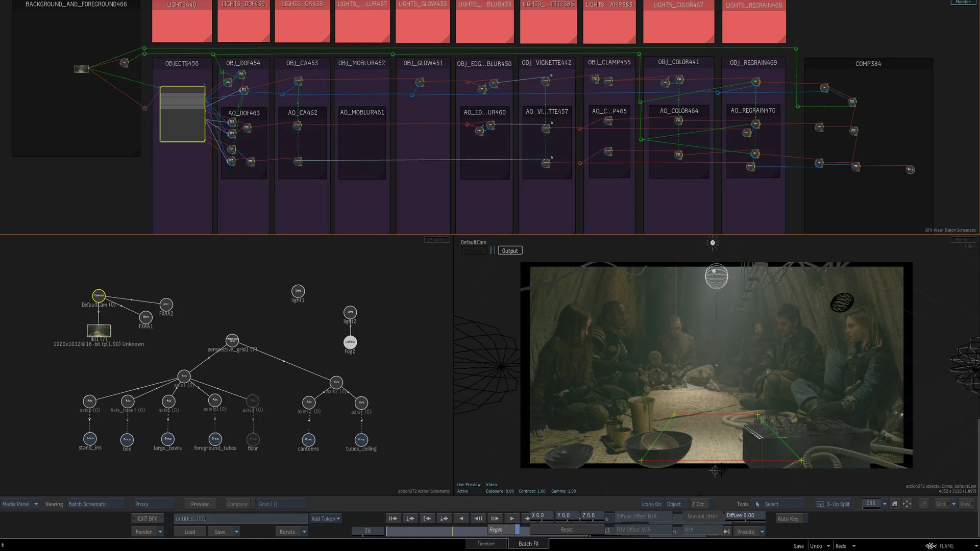Click the play forward button

(511, 518)
